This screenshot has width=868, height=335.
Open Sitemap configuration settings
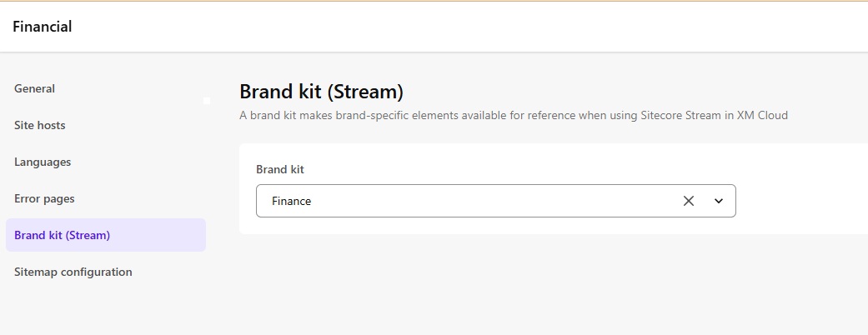[x=73, y=272]
